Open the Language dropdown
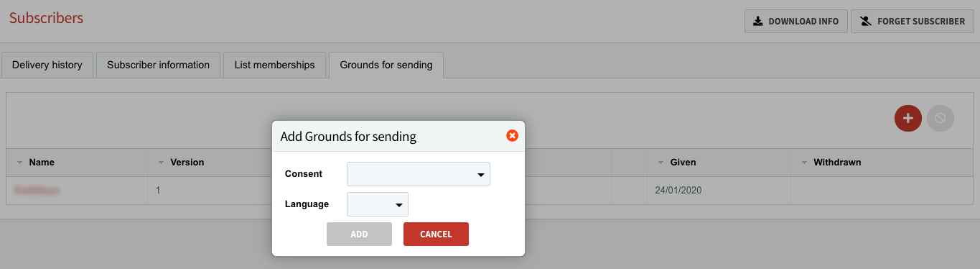The width and height of the screenshot is (980, 269). click(x=378, y=204)
